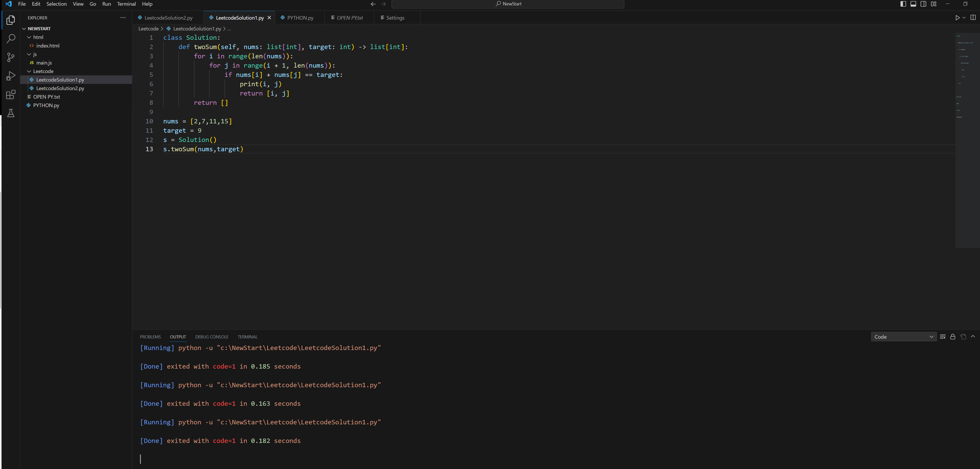Image resolution: width=980 pixels, height=469 pixels.
Task: Open main.js in the explorer
Action: [x=76, y=63]
